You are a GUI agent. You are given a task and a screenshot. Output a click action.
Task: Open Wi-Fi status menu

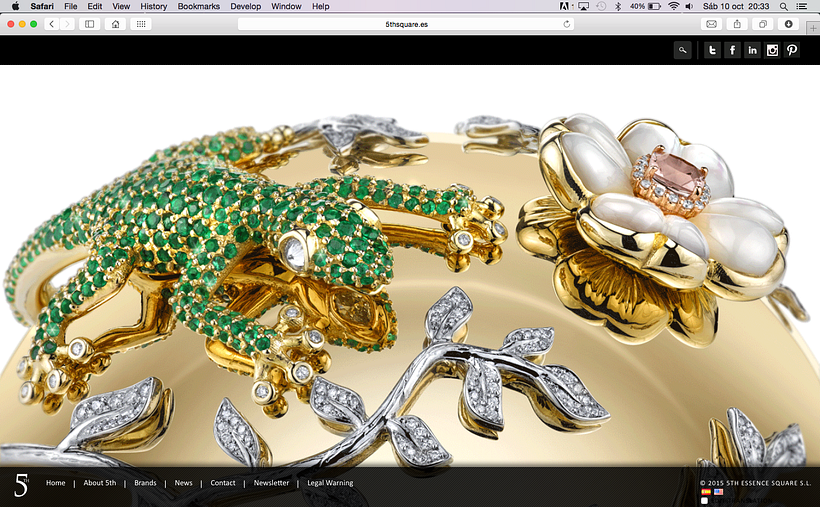coord(674,6)
